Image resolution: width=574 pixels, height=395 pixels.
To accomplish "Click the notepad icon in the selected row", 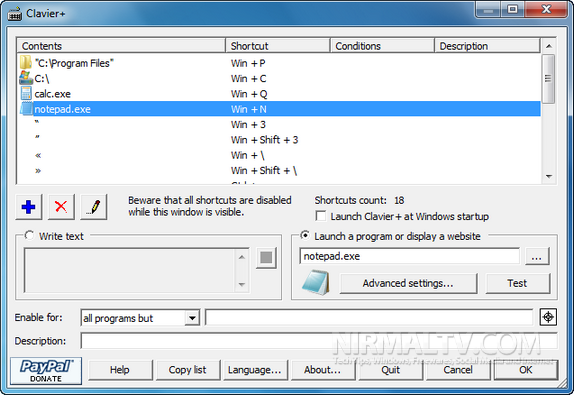I will (26, 109).
